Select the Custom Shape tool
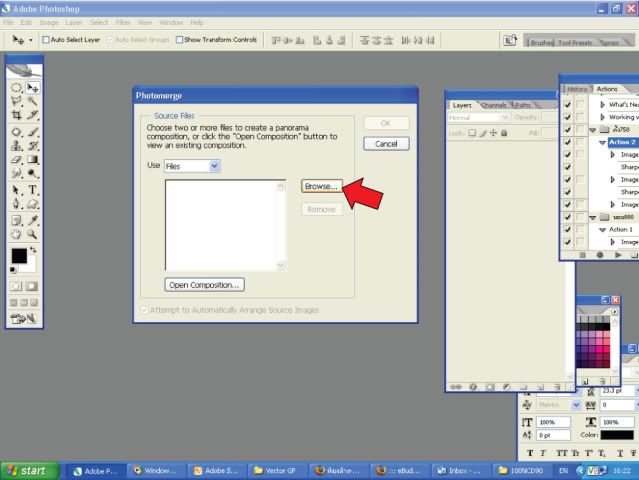This screenshot has height=480, width=639. (x=32, y=204)
